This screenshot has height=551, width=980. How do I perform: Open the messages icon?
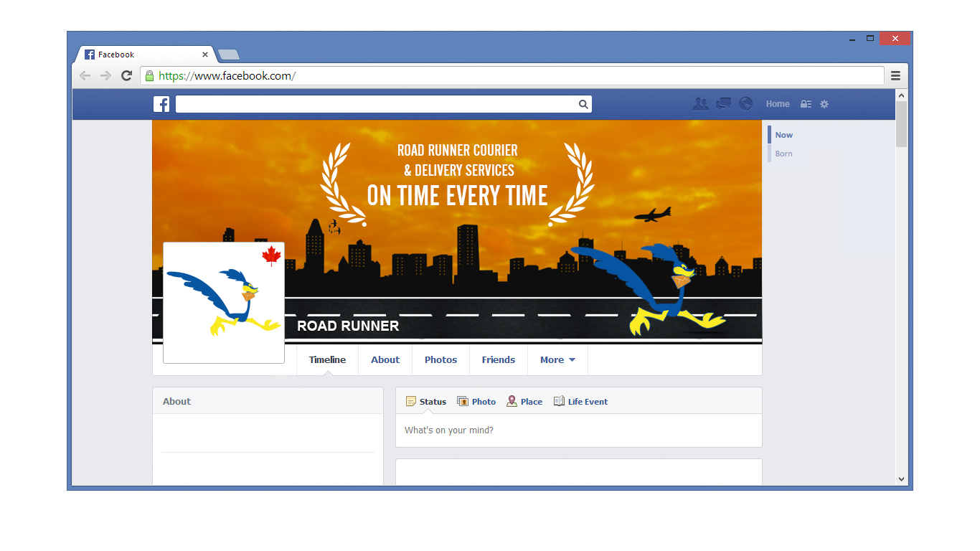click(723, 104)
